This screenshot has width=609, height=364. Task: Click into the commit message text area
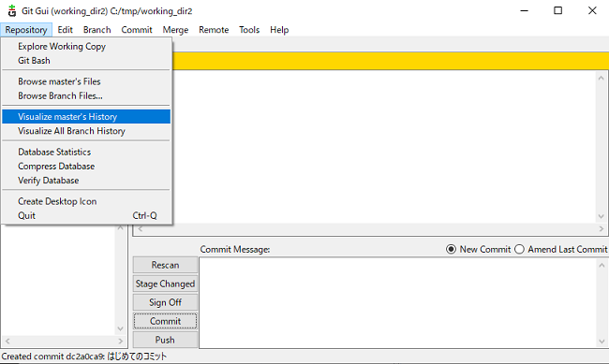click(x=397, y=302)
